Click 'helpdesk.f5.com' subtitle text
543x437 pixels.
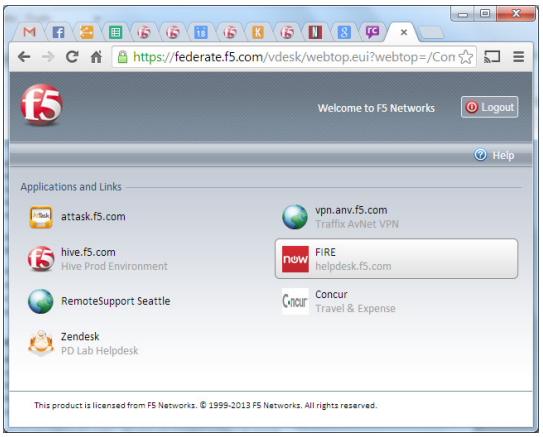pos(353,266)
